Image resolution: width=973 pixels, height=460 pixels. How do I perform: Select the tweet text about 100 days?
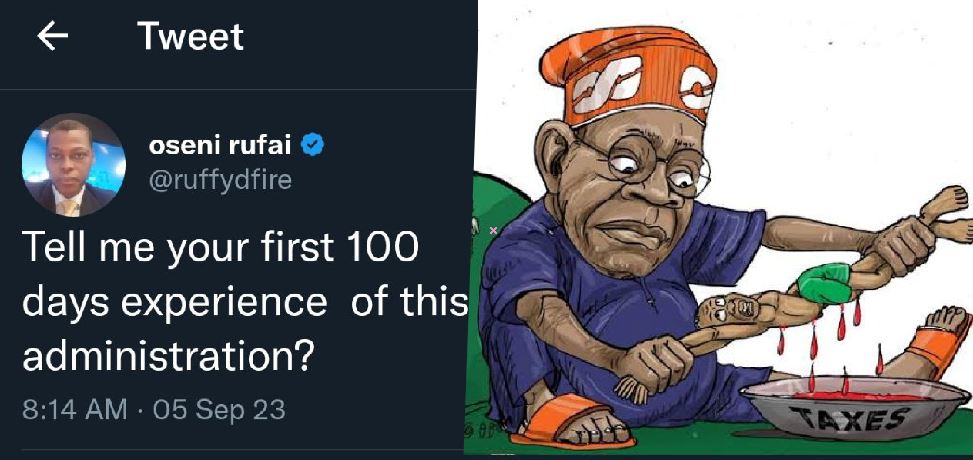coord(245,302)
